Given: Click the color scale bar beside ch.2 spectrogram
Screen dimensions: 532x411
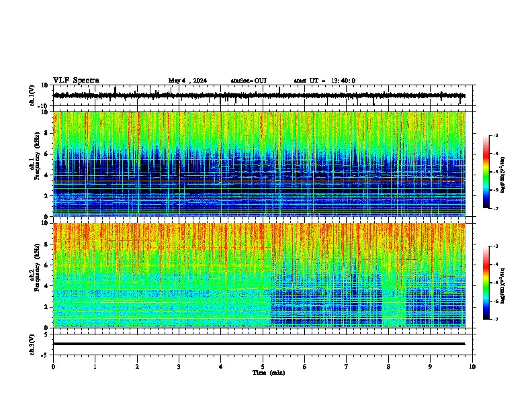Looking at the screenshot, I should click(x=486, y=283).
